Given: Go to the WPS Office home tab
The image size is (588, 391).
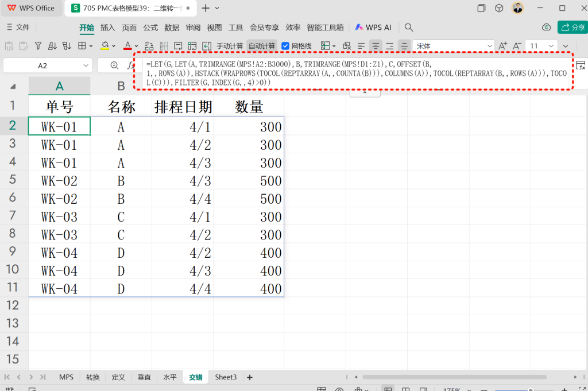Looking at the screenshot, I should coord(31,8).
